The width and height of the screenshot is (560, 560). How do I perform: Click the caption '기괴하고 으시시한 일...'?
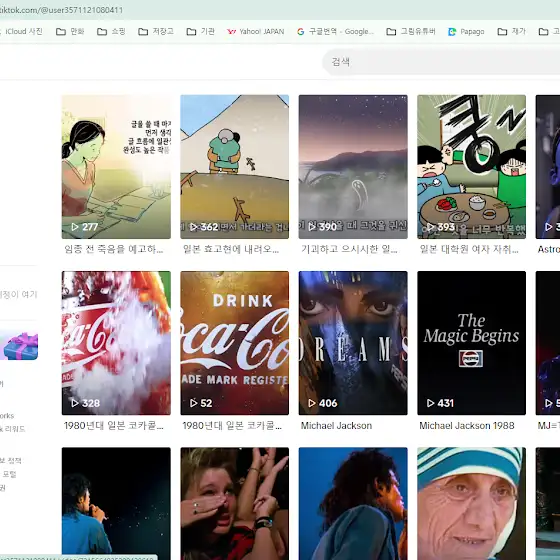click(x=349, y=249)
